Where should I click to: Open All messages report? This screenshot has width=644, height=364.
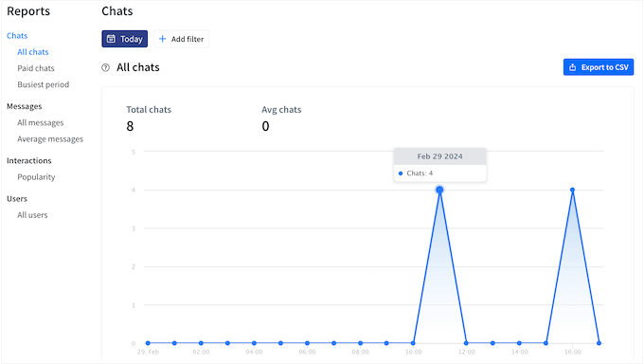pos(40,122)
